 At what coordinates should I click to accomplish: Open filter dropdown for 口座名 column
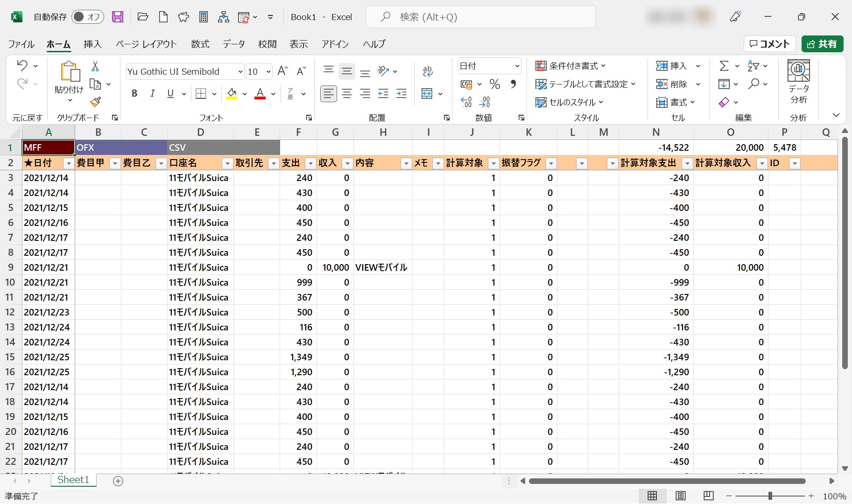pyautogui.click(x=227, y=163)
